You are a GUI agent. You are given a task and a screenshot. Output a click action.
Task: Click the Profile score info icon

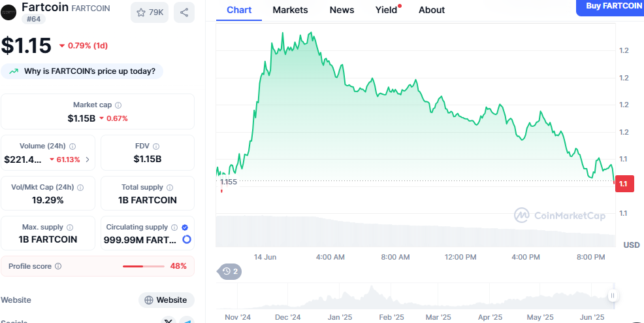[58, 266]
